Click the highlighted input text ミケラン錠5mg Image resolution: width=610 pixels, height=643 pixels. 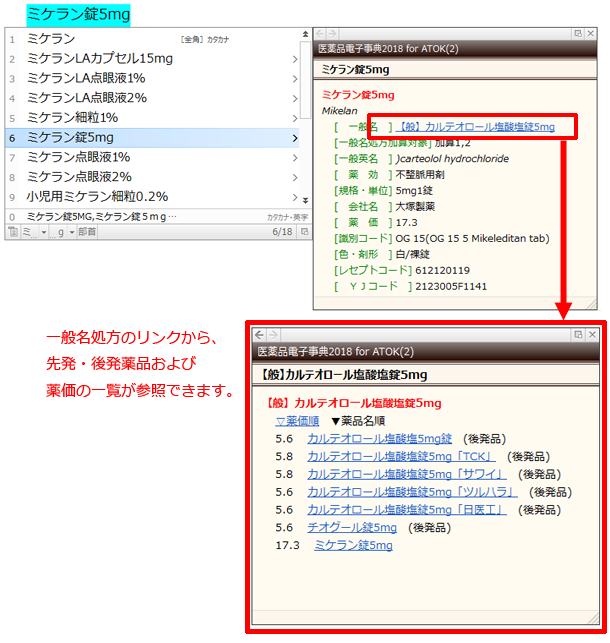tap(78, 15)
